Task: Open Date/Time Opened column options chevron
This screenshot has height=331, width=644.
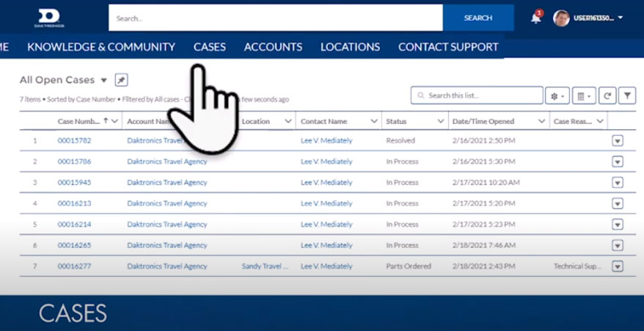Action: coord(542,121)
